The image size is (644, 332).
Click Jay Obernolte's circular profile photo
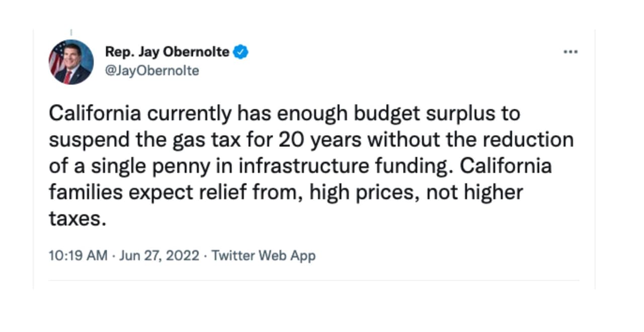(71, 61)
